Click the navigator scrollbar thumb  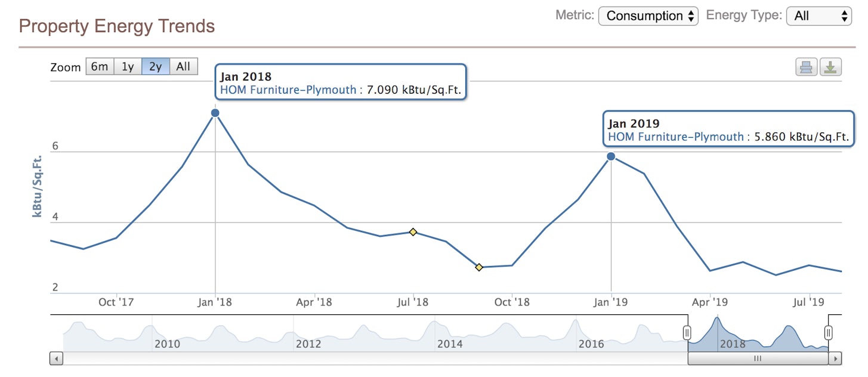(x=758, y=359)
